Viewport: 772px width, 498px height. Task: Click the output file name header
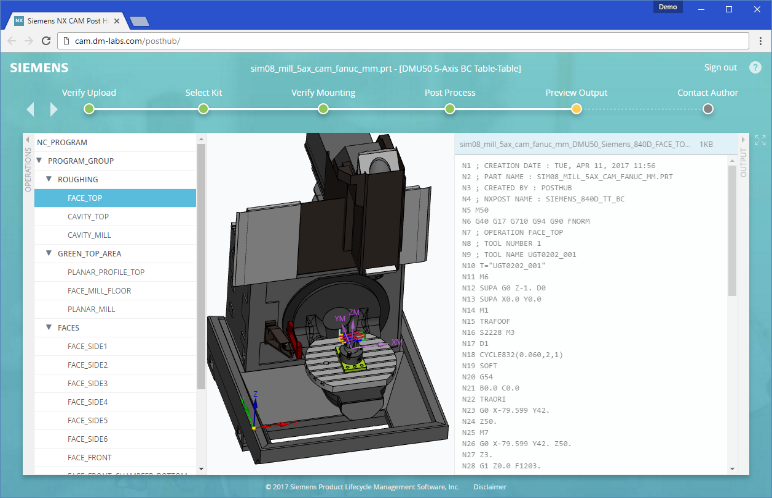pyautogui.click(x=575, y=144)
